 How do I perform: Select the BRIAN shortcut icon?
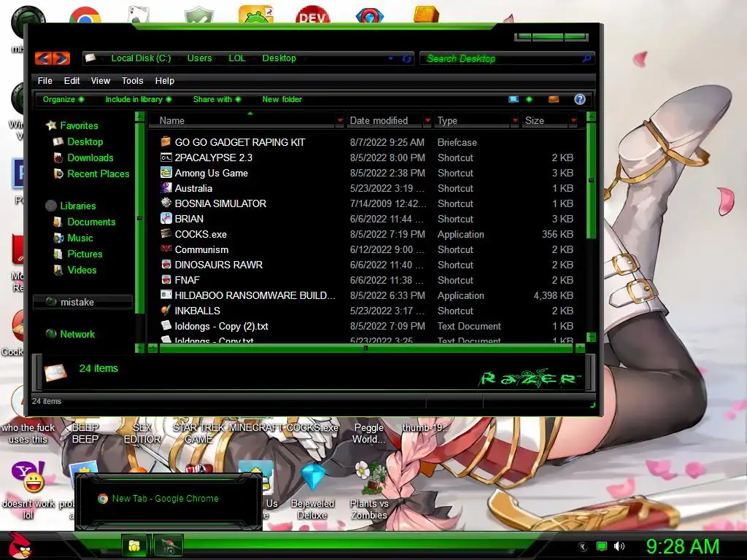coord(166,219)
